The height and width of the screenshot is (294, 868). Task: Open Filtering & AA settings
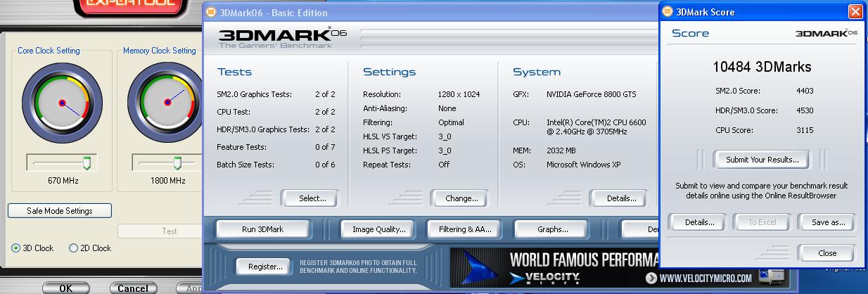(464, 229)
